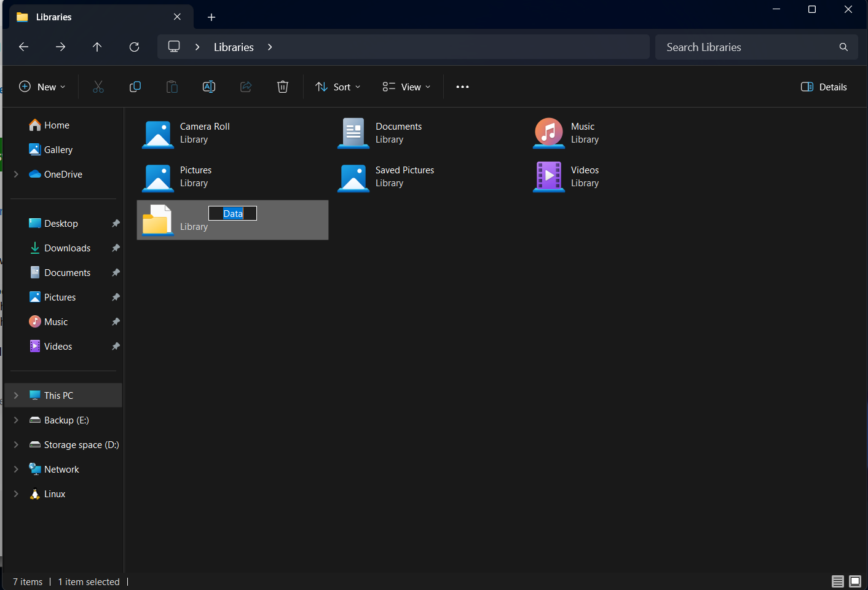Open a new tab with plus button
Image resolution: width=868 pixels, height=590 pixels.
click(211, 17)
